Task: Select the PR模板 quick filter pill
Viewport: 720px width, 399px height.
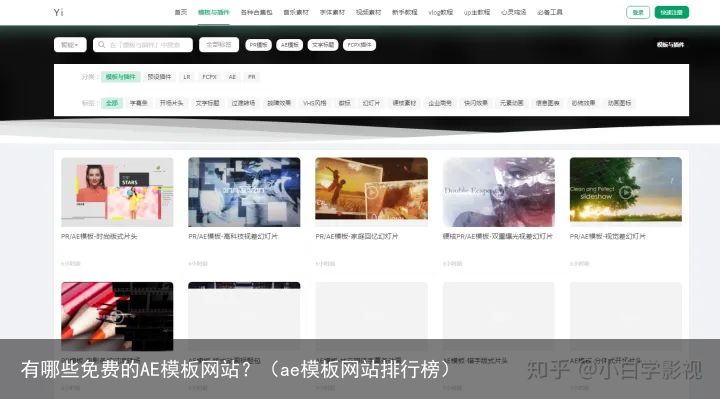Action: point(259,45)
